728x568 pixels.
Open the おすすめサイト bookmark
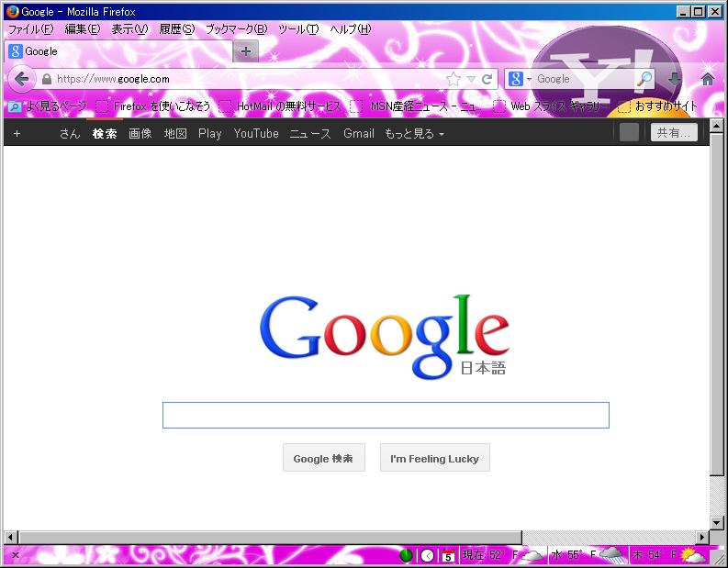click(x=658, y=106)
